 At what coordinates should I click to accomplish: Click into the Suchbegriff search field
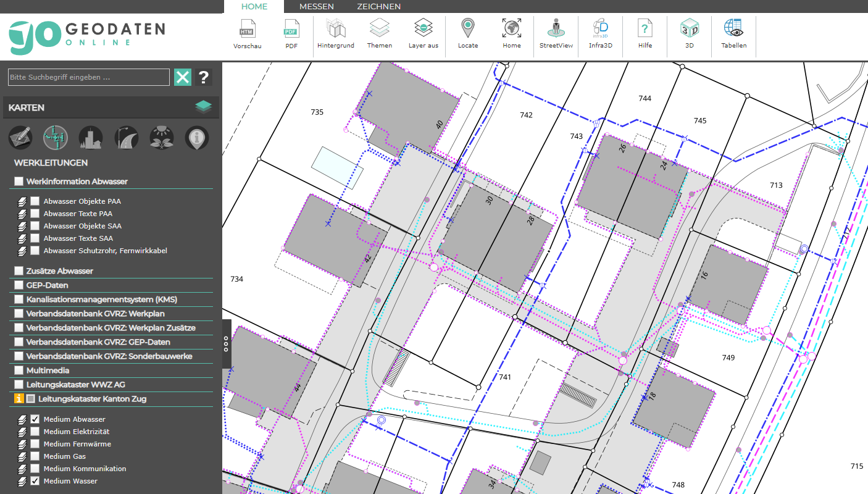coord(88,77)
